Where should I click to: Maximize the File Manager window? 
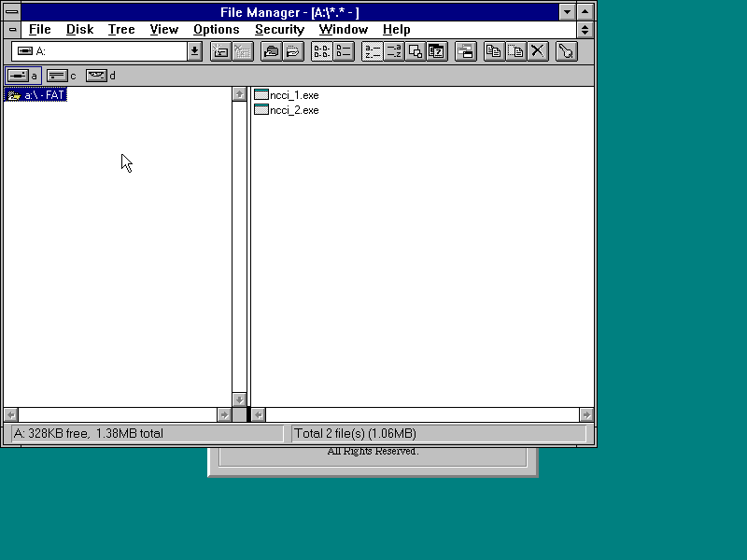(x=585, y=12)
